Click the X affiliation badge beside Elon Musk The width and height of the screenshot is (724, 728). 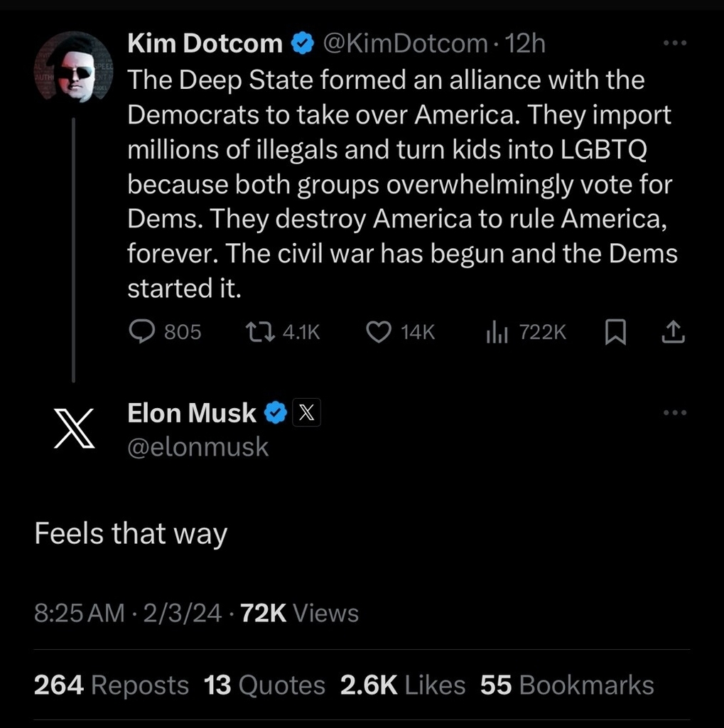(307, 413)
